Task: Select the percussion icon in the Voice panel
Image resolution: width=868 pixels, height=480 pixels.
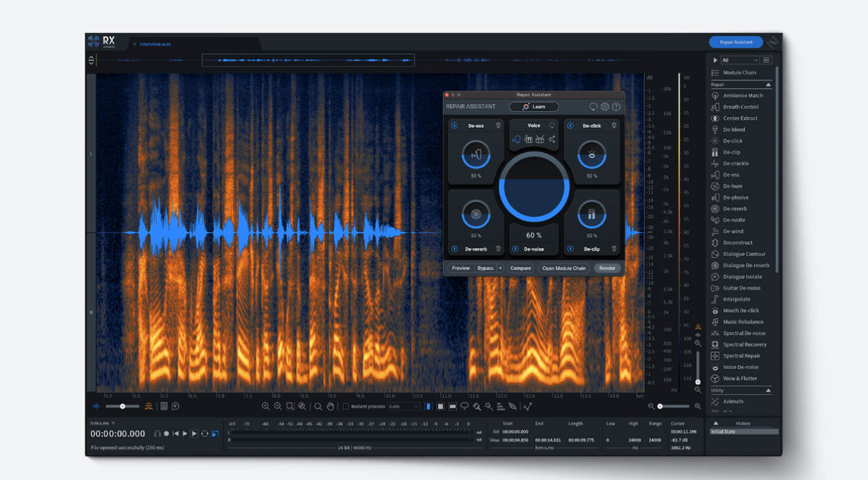Action: click(539, 139)
